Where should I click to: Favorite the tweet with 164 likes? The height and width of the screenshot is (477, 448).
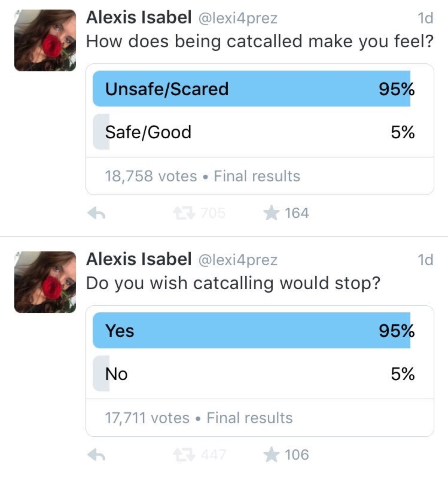272,213
